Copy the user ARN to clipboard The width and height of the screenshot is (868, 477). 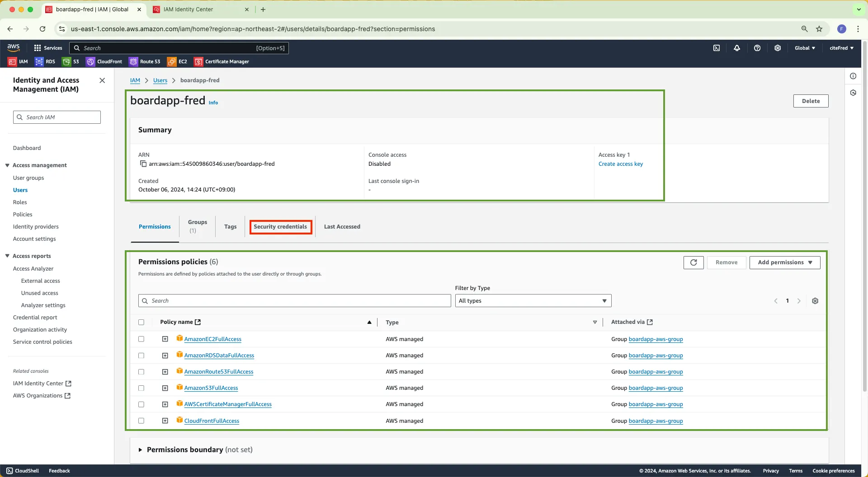[143, 164]
